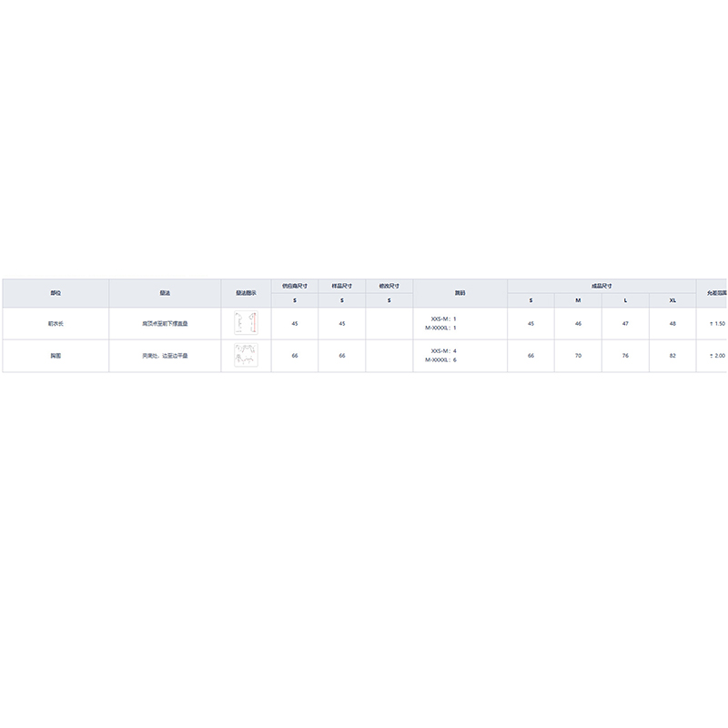Click the 胸围 measuring method description
The width and height of the screenshot is (728, 728).
pos(165,356)
